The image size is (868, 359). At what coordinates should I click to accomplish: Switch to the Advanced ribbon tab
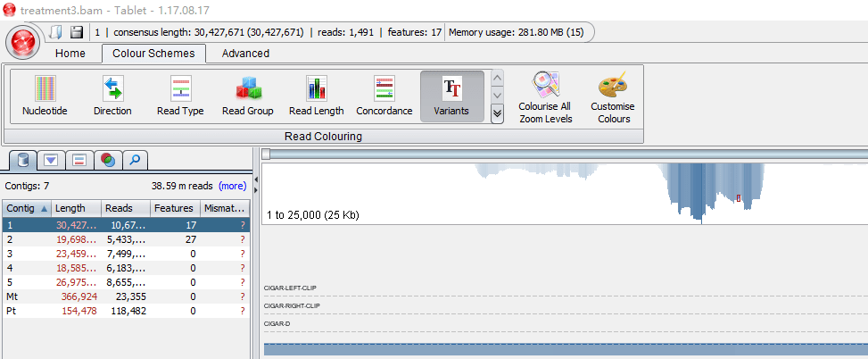[246, 54]
